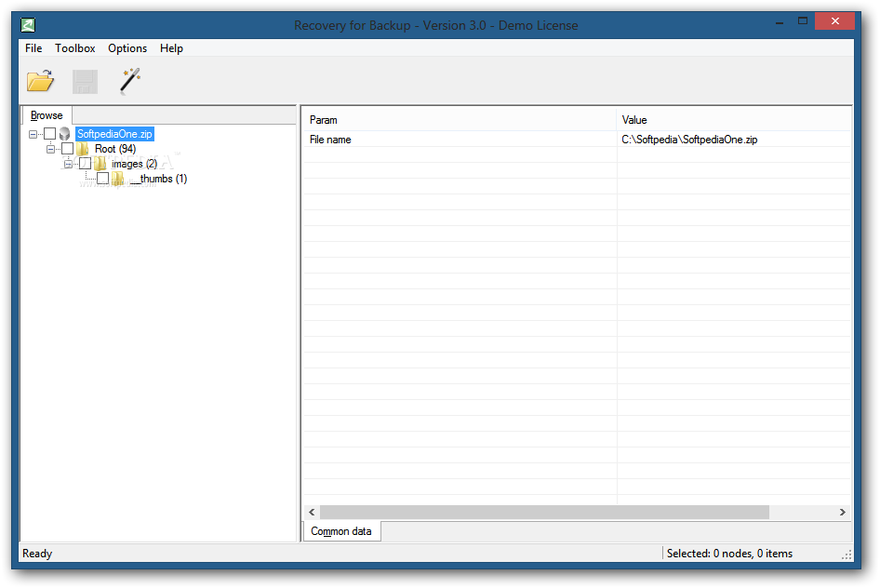880x588 pixels.
Task: Open the Help menu
Action: (171, 48)
